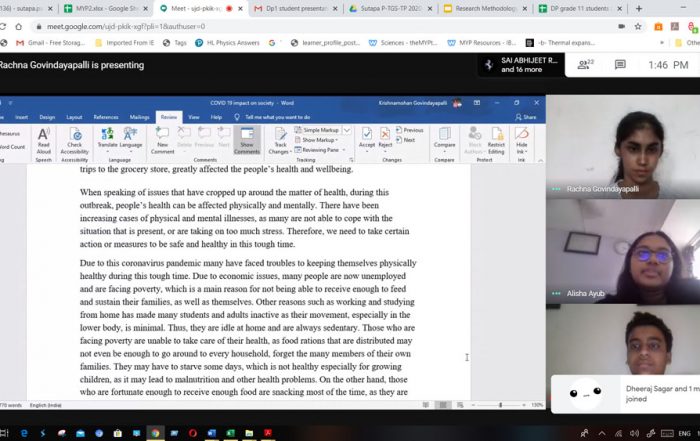Screen dimensions: 700x441
Task: Adjust Word zoom slider
Action: [x=500, y=405]
